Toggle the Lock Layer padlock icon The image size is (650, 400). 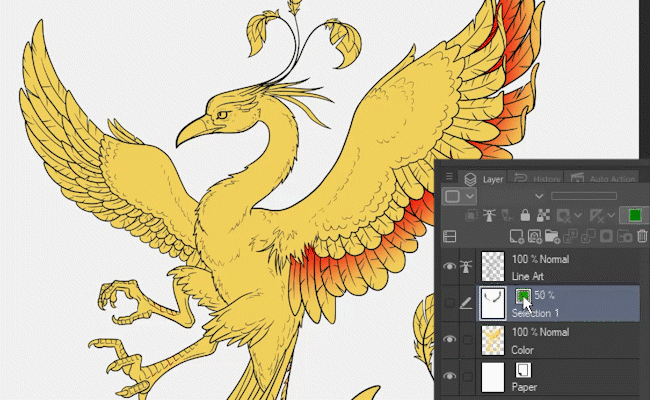[x=525, y=215]
